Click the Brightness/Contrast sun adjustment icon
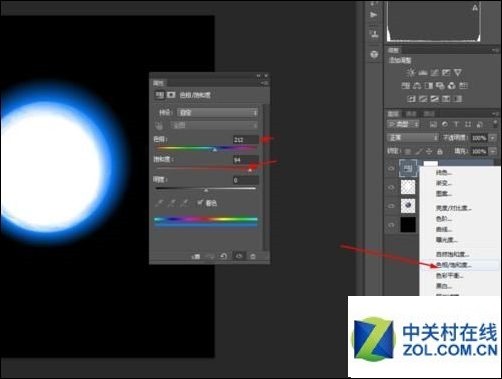 tap(411, 72)
